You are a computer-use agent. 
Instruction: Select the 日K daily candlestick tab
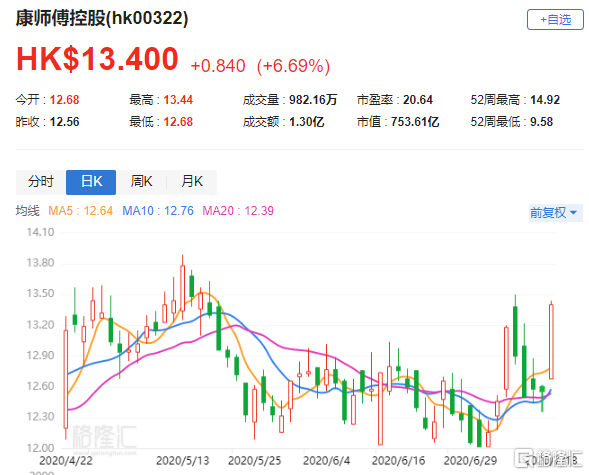click(91, 182)
